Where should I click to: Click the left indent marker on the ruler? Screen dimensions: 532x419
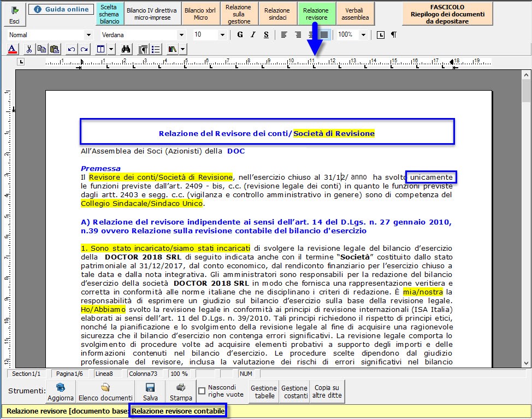pos(81,62)
